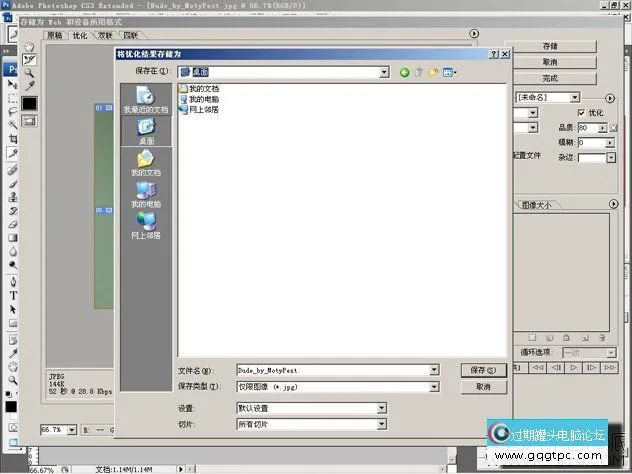
Task: Switch to the 优化 tab
Action: tap(80, 35)
